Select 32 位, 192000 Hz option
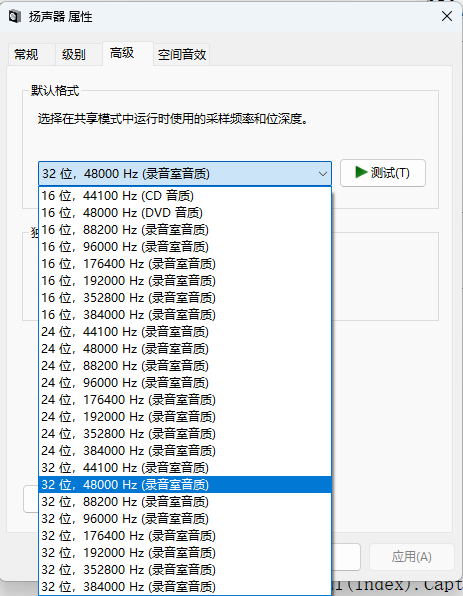 coord(185,553)
